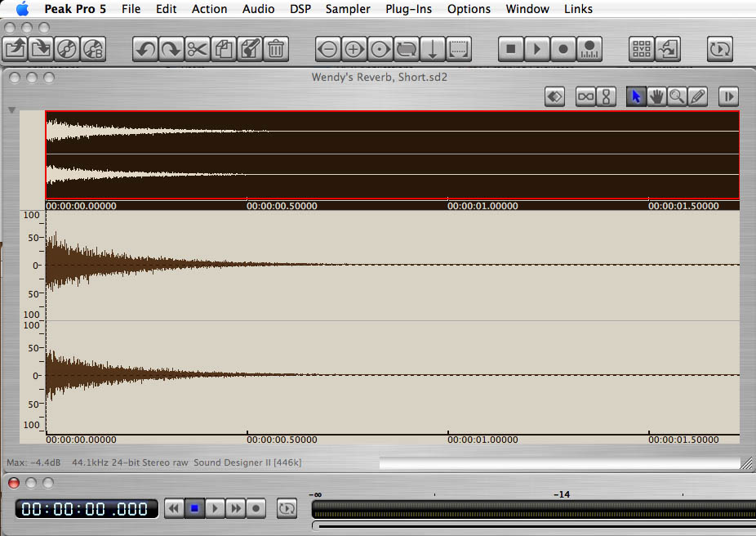Open the Peak Pro 5 menu
756x536 pixels.
[75, 9]
